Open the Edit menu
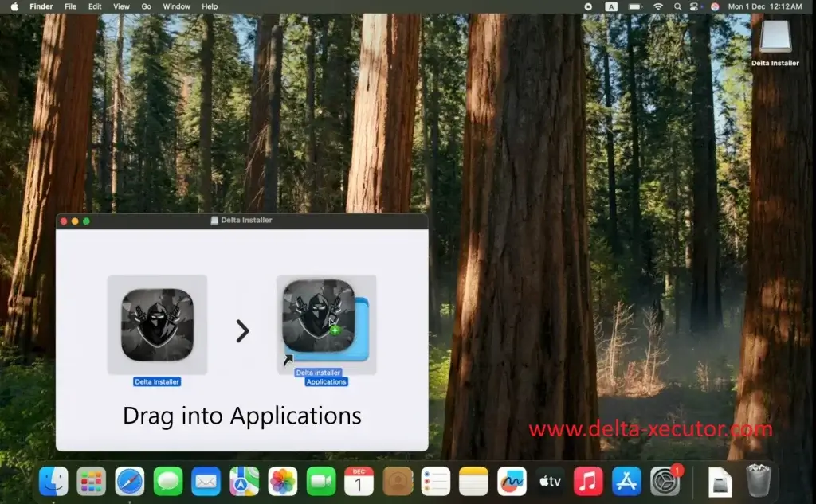The height and width of the screenshot is (504, 816). coord(95,6)
